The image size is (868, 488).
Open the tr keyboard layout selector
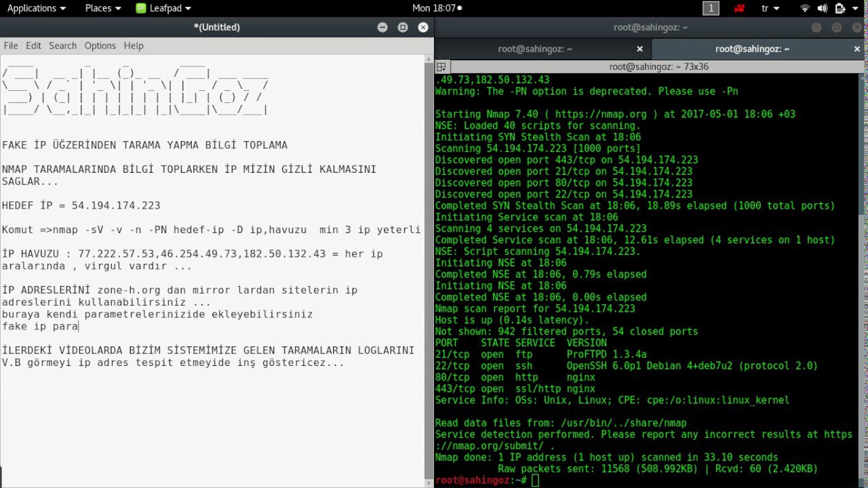[770, 8]
